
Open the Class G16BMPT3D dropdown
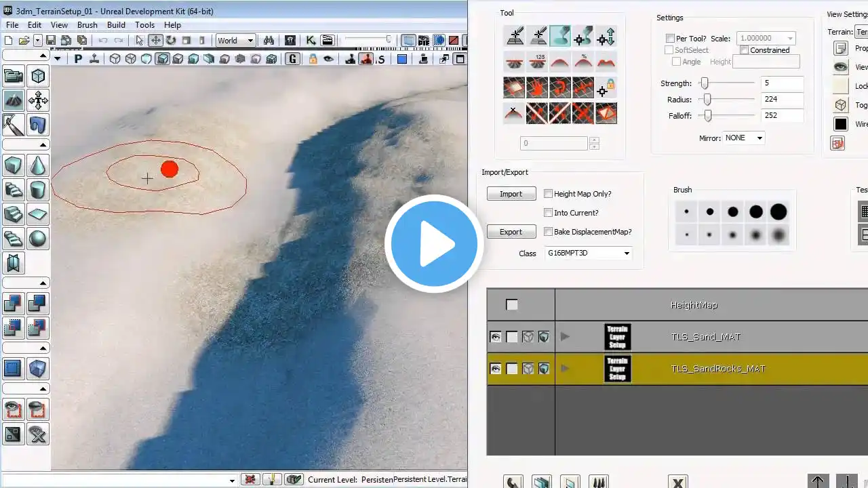588,253
